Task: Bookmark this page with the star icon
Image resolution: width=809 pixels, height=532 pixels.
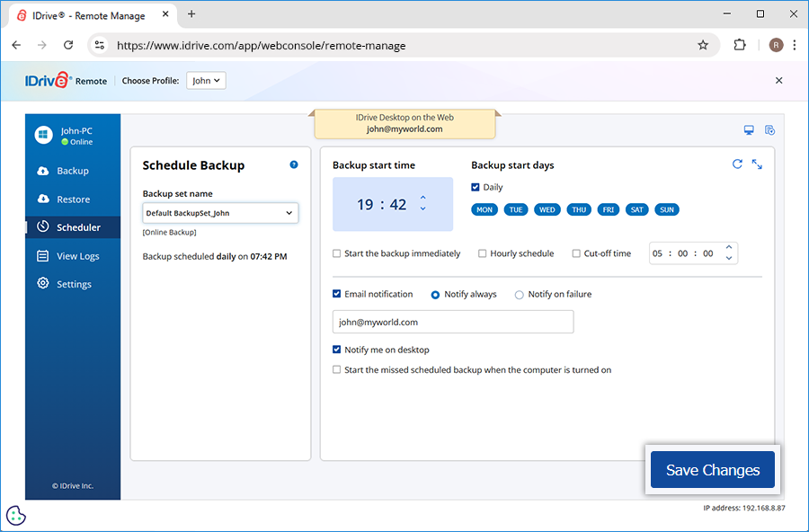Action: tap(703, 46)
